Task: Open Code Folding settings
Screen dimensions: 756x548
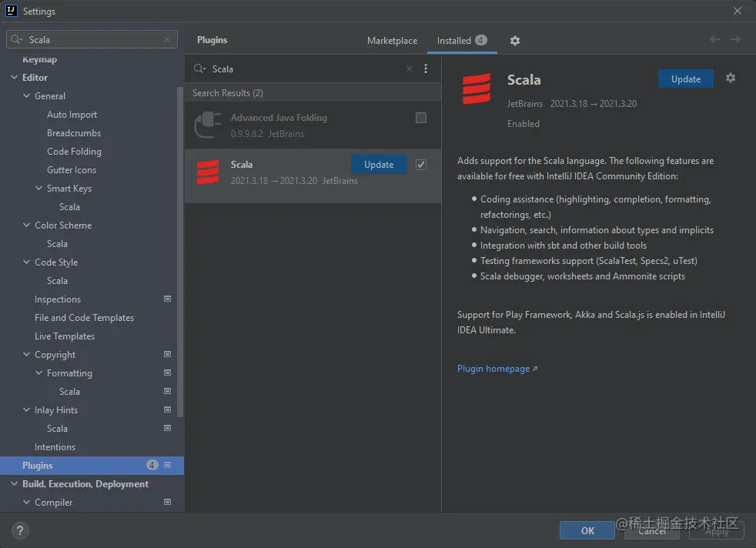Action: (74, 152)
